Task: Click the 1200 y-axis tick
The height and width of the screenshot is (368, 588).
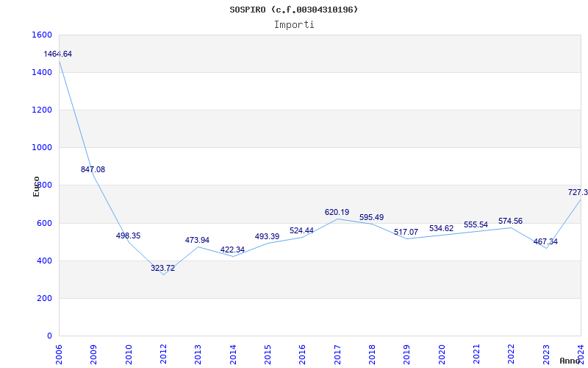Action: tap(42, 110)
